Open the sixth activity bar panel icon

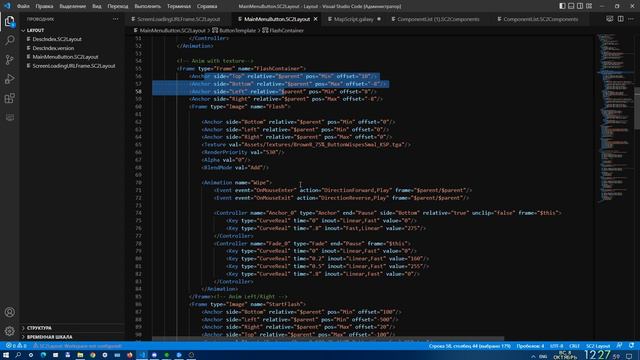tap(9, 118)
